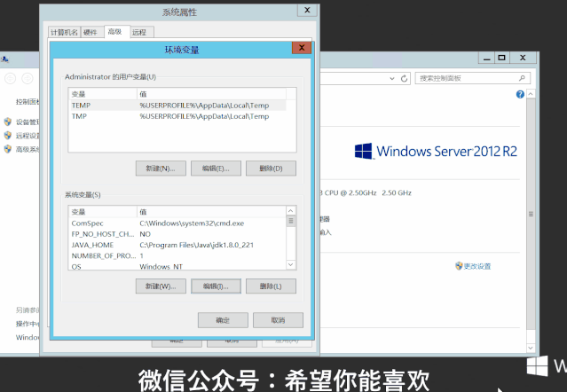Click 新建(N)... for user variables
This screenshot has width=567, height=392.
(x=161, y=169)
